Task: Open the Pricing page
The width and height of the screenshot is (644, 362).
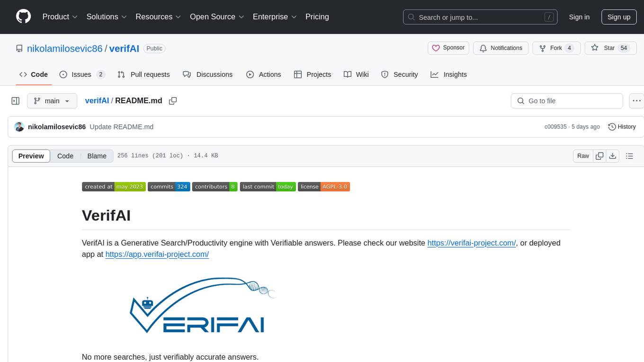Action: point(317,17)
